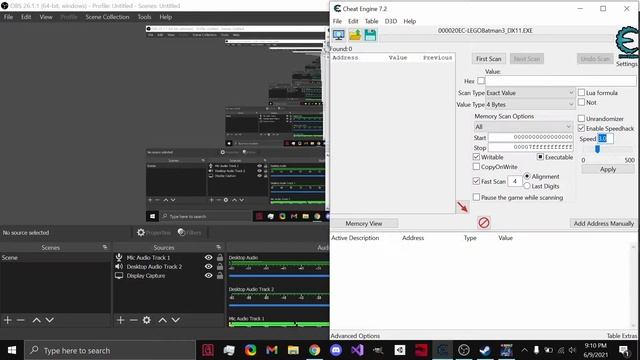Open the OBS Tools menu
640x360 pixels.
point(144,17)
